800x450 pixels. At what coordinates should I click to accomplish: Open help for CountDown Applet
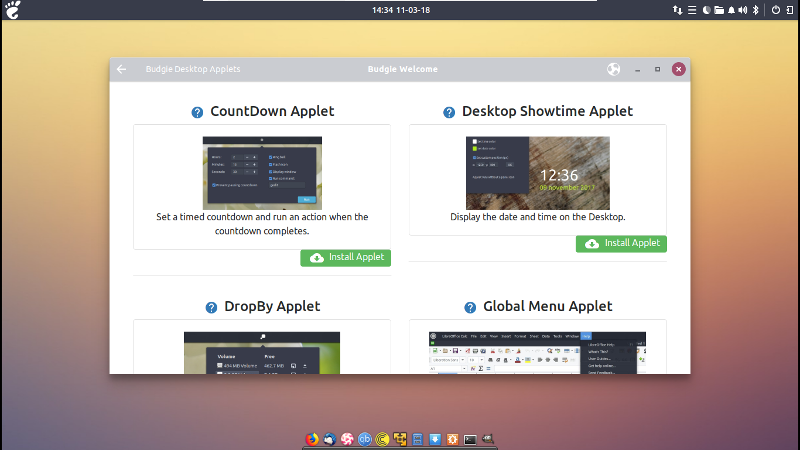click(197, 112)
